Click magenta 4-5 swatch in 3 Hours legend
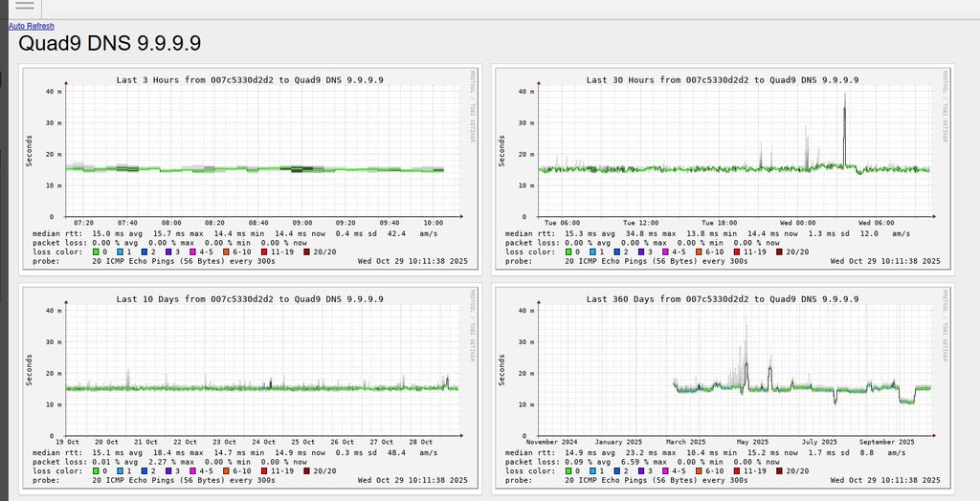This screenshot has height=501, width=980. [192, 252]
